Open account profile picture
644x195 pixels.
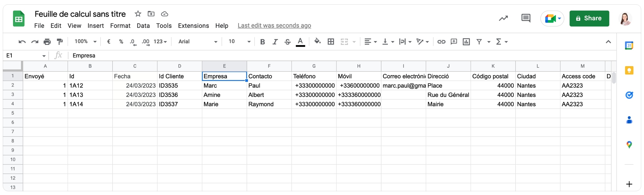625,19
